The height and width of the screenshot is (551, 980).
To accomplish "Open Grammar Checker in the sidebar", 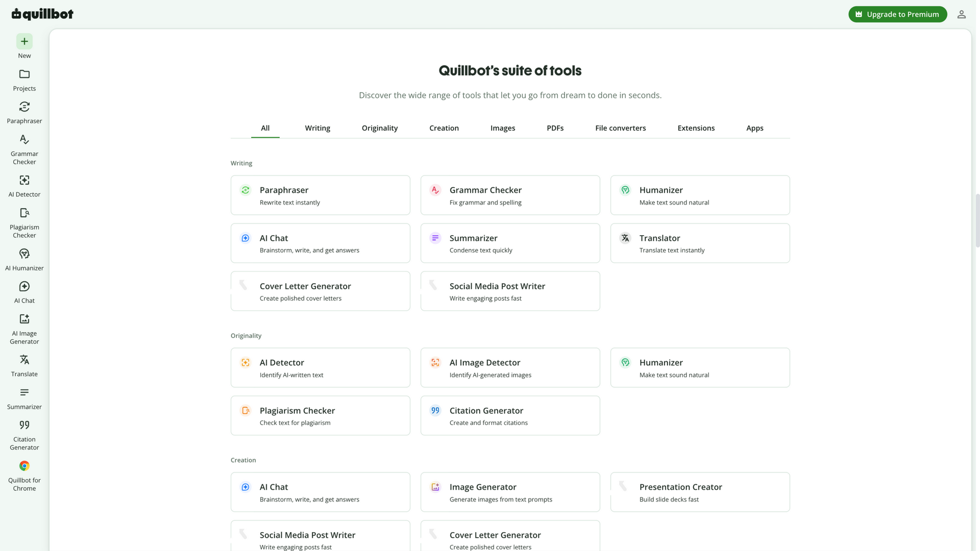I will (x=24, y=149).
